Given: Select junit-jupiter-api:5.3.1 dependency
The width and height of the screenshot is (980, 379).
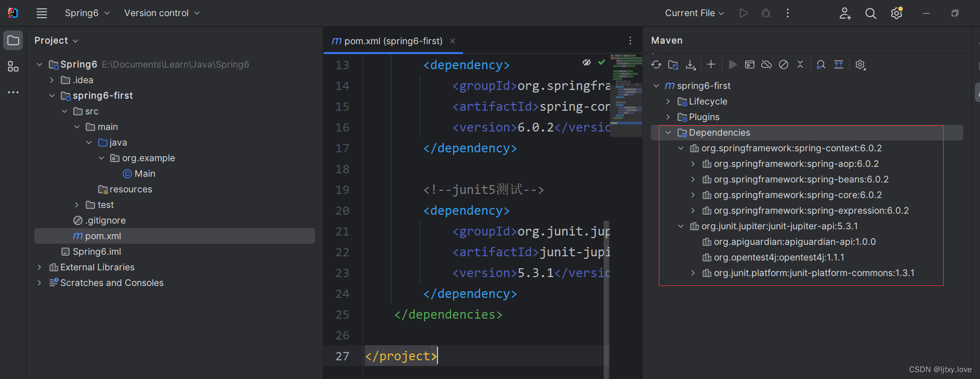Looking at the screenshot, I should click(774, 226).
